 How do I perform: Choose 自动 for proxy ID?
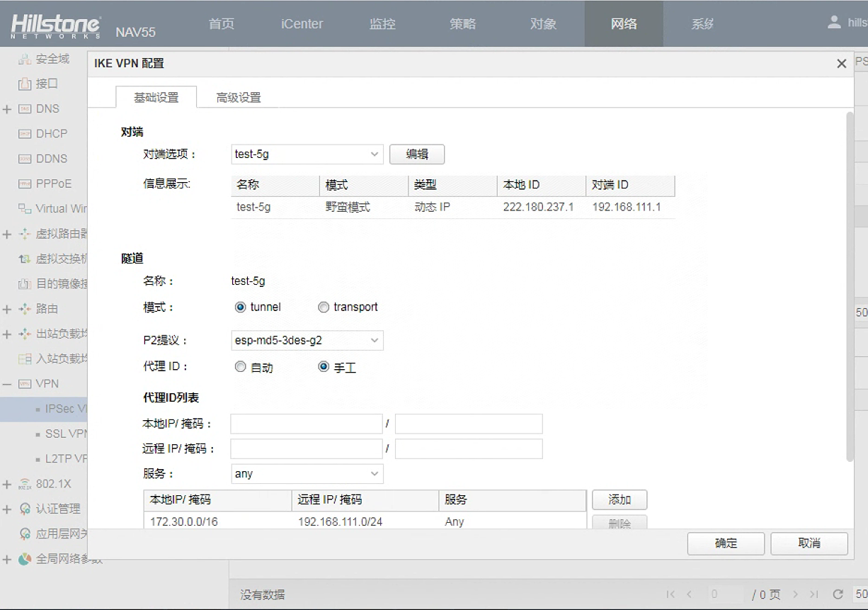tap(240, 367)
